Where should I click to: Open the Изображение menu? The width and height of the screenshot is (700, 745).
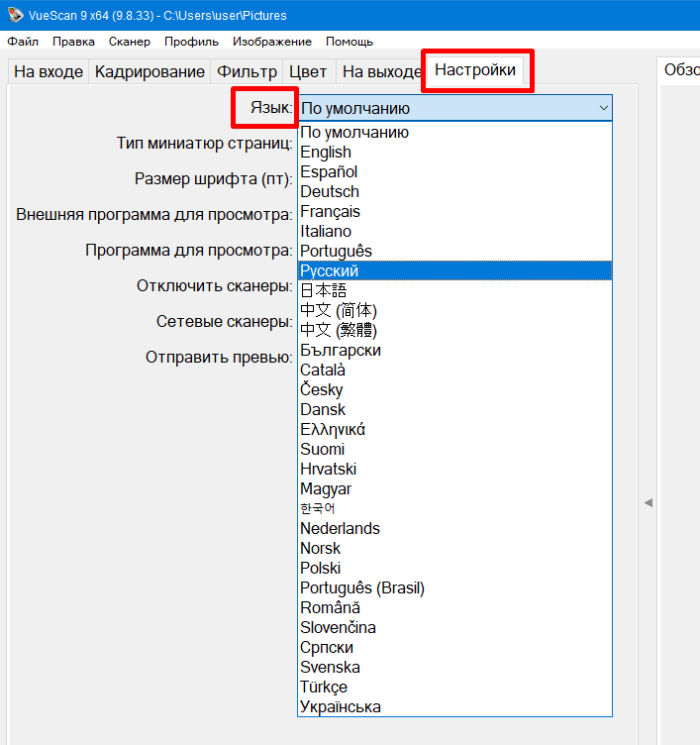click(272, 42)
